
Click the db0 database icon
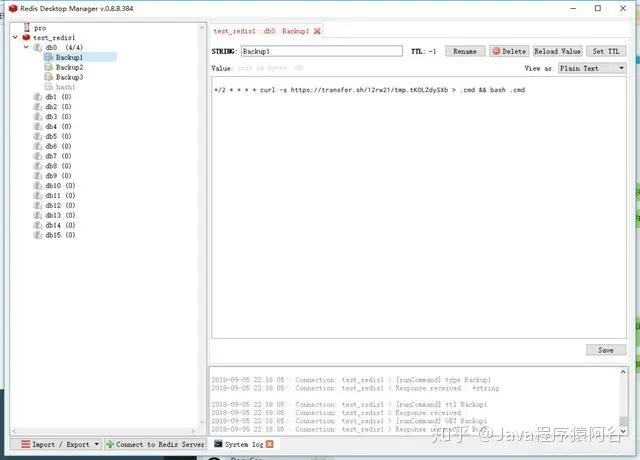coord(38,47)
